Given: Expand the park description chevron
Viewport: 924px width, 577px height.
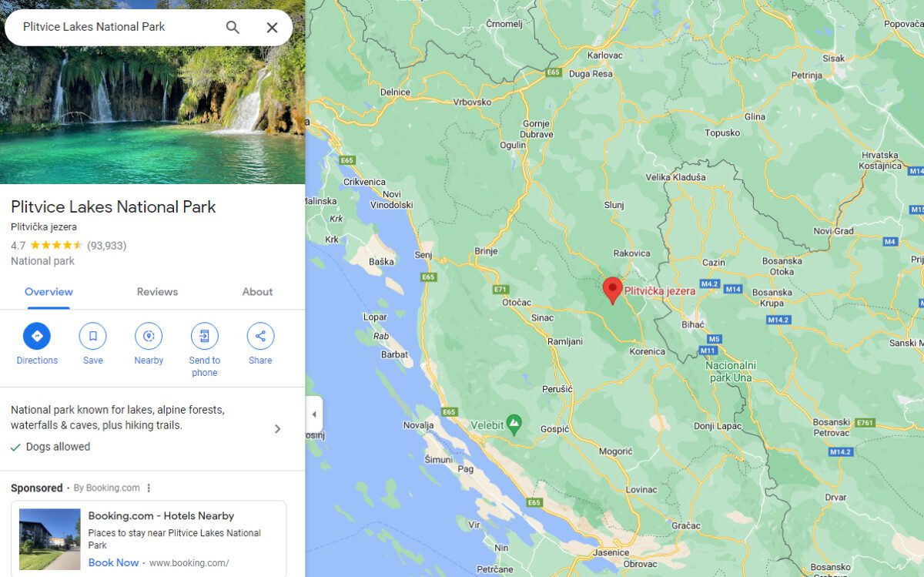Looking at the screenshot, I should point(278,429).
